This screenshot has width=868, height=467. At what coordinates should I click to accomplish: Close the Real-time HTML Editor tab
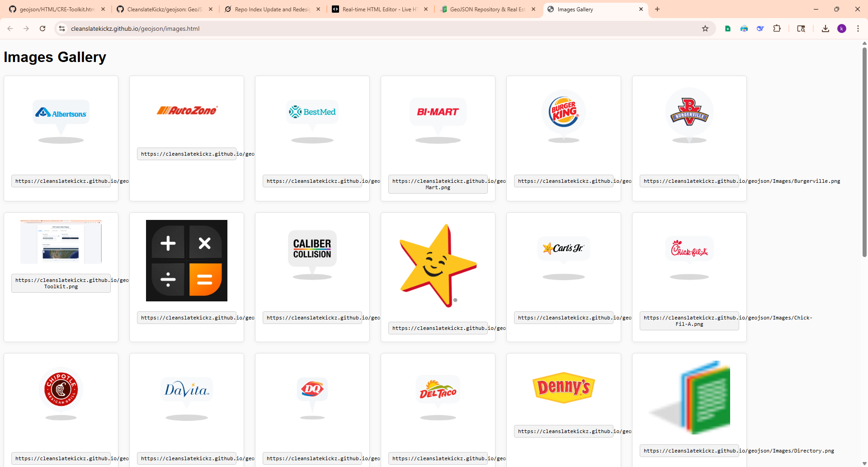[426, 9]
